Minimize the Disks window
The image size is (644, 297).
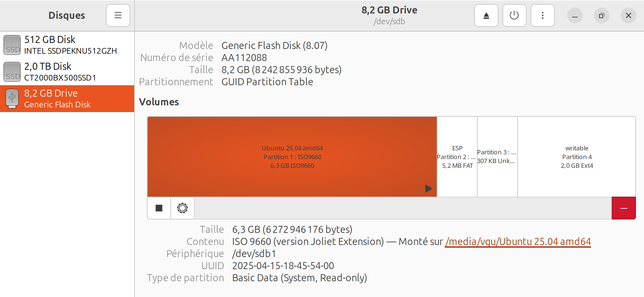575,15
